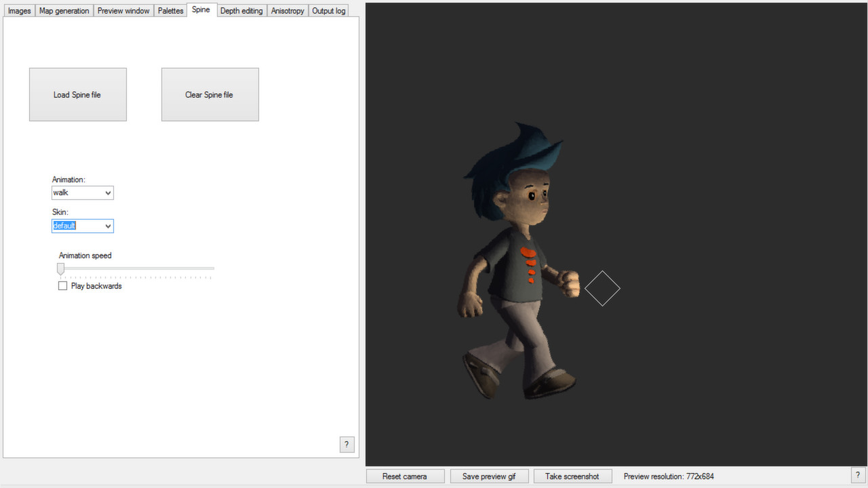Click the help icon beside the preview resolution

pos(857,475)
